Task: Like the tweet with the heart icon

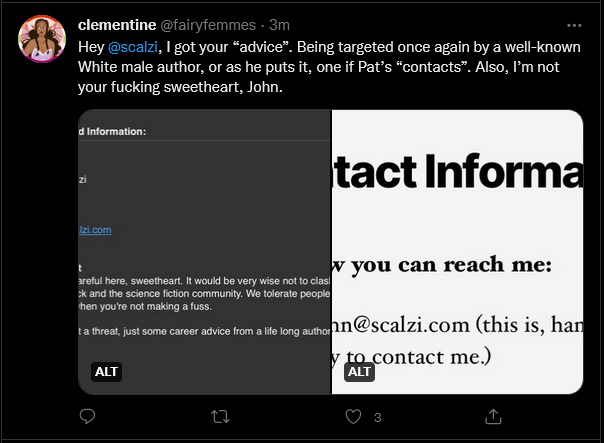Action: pyautogui.click(x=353, y=416)
